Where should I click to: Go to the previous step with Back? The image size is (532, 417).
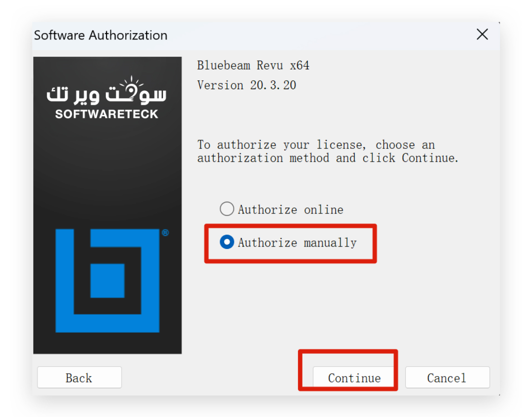pos(79,377)
